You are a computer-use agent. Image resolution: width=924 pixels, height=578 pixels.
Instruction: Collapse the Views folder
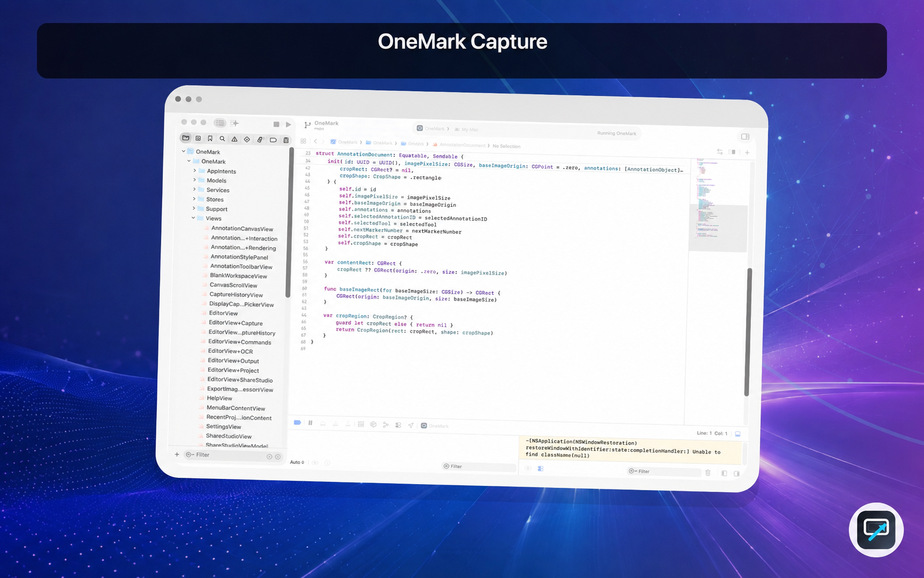[193, 218]
